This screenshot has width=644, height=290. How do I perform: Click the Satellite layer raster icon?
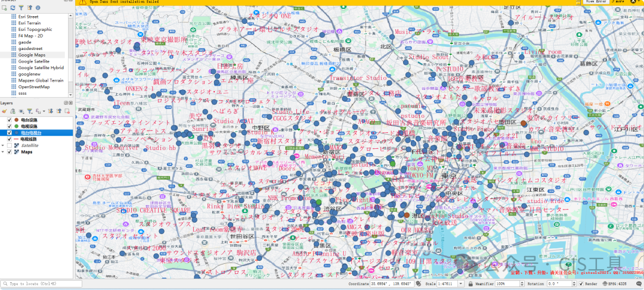click(x=17, y=145)
